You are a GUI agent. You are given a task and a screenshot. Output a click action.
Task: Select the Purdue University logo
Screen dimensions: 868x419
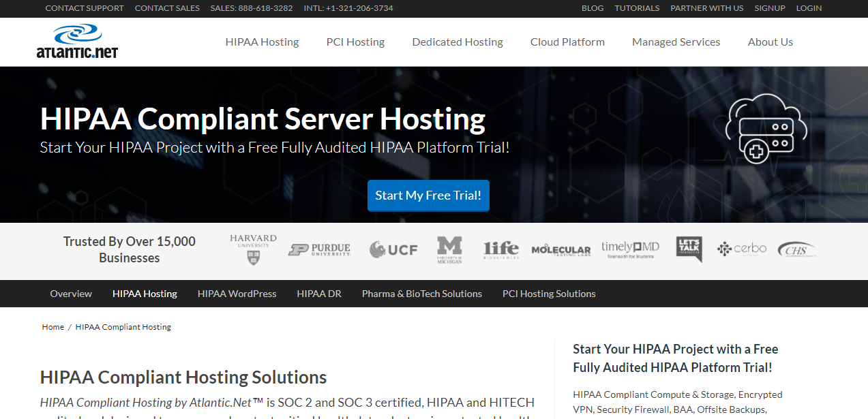pyautogui.click(x=319, y=250)
